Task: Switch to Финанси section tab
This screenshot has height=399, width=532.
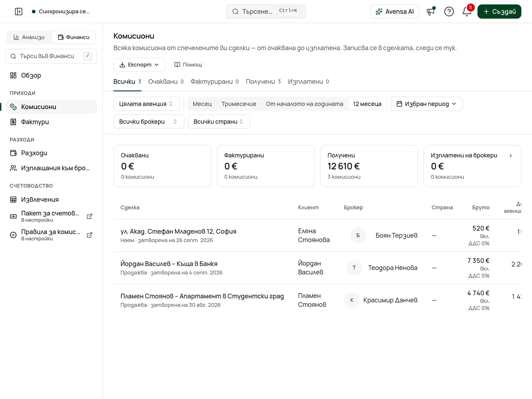Action: tap(73, 37)
